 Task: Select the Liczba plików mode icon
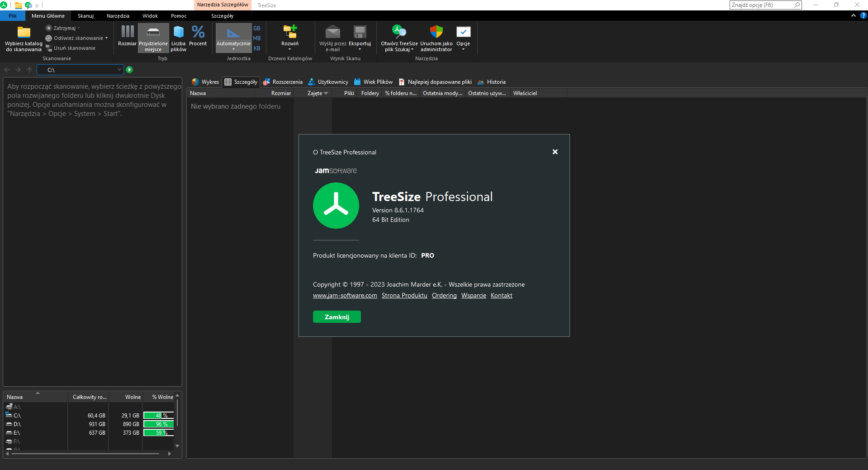(x=179, y=32)
